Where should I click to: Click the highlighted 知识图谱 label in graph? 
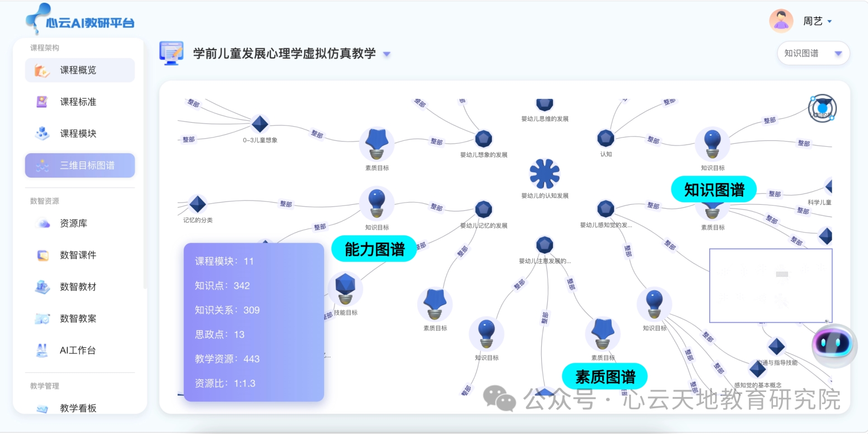point(714,189)
